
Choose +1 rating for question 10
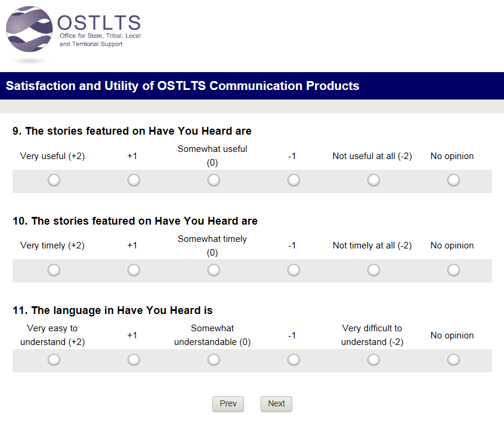(x=134, y=270)
